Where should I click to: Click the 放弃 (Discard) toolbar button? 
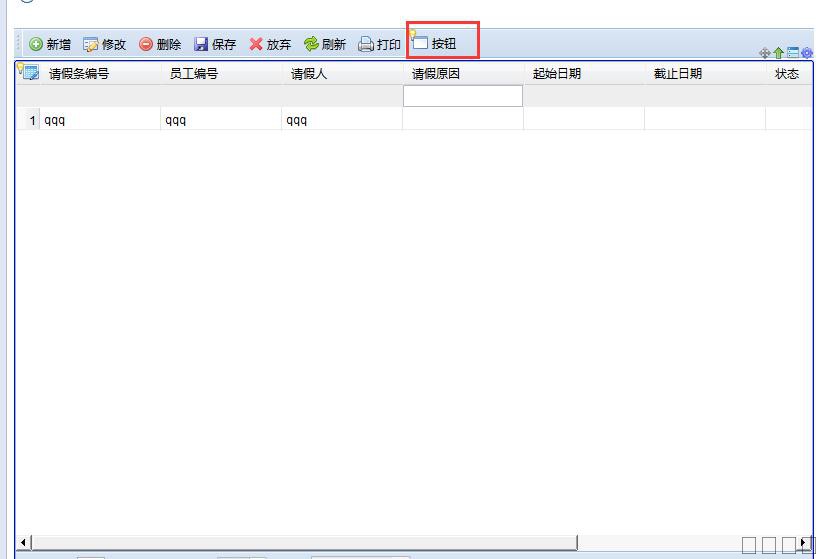(x=270, y=44)
